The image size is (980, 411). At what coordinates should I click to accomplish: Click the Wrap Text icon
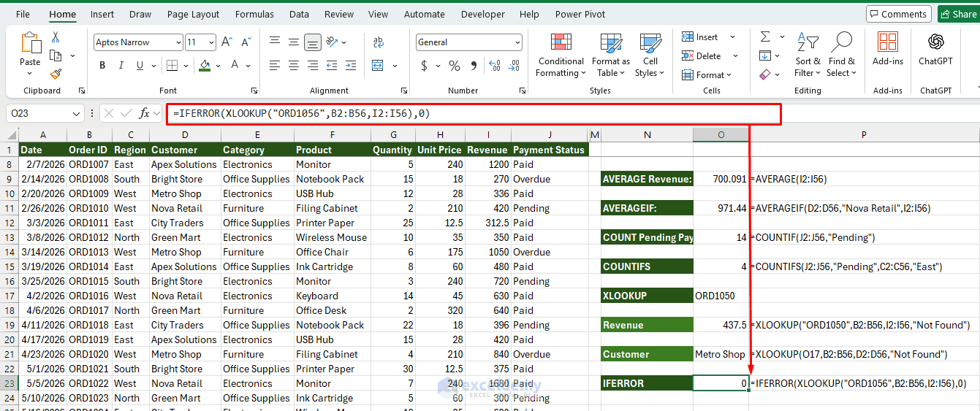click(378, 42)
